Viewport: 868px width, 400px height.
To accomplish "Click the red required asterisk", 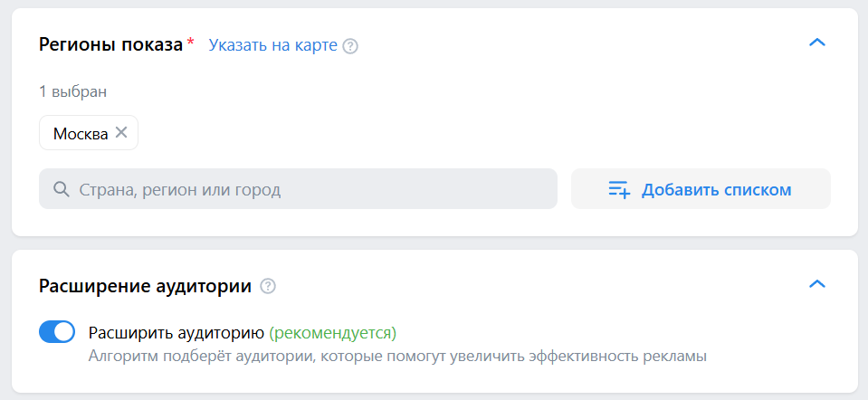I will (190, 43).
